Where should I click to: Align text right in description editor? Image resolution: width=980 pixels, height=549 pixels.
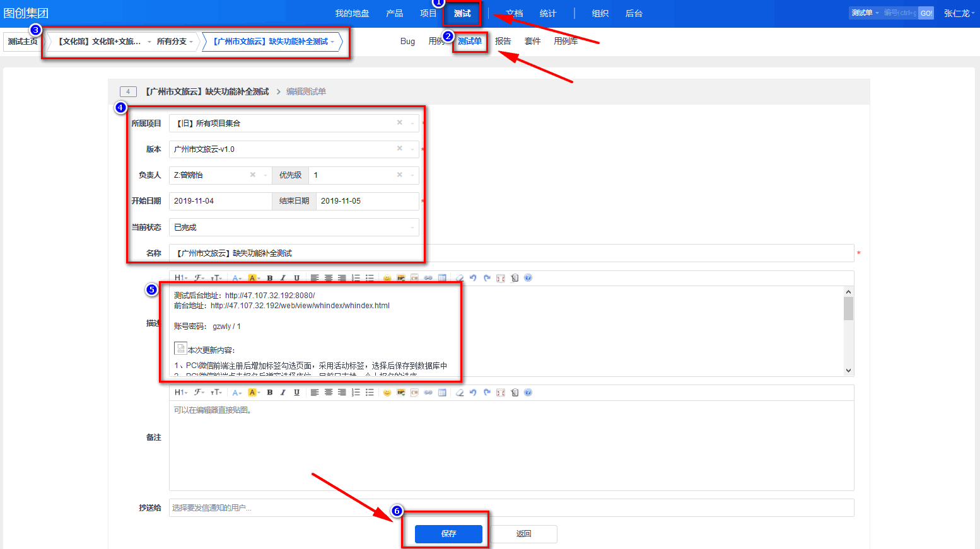coord(342,278)
